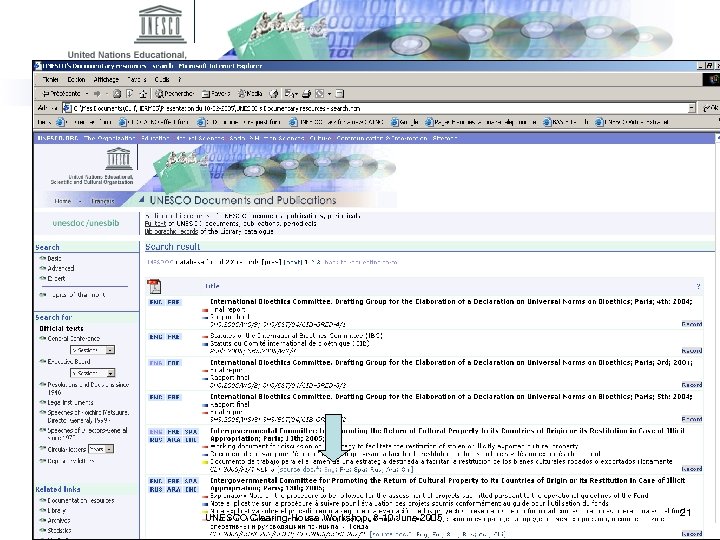Switch to Français link under the logo

(102, 201)
